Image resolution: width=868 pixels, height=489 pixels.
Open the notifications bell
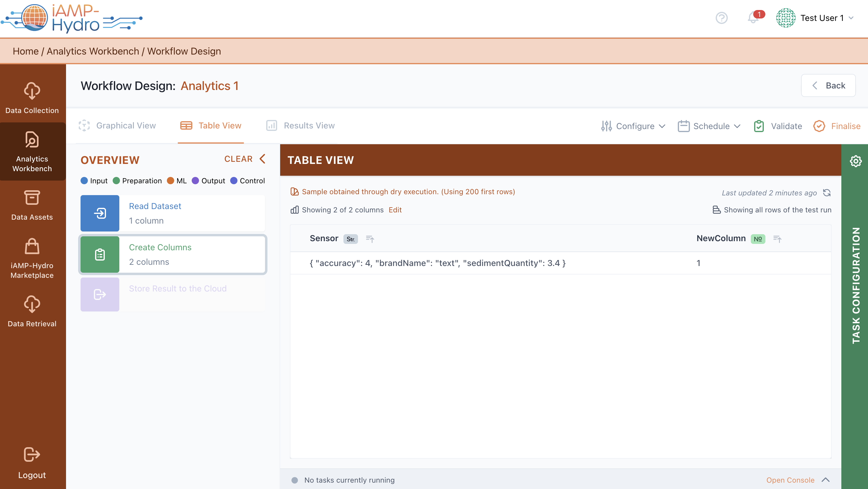pyautogui.click(x=753, y=18)
